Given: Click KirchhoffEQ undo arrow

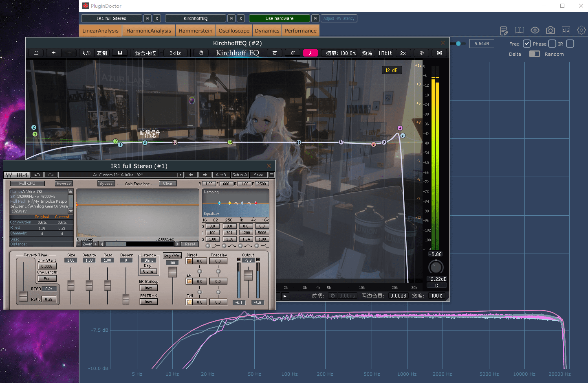Looking at the screenshot, I should click(54, 53).
